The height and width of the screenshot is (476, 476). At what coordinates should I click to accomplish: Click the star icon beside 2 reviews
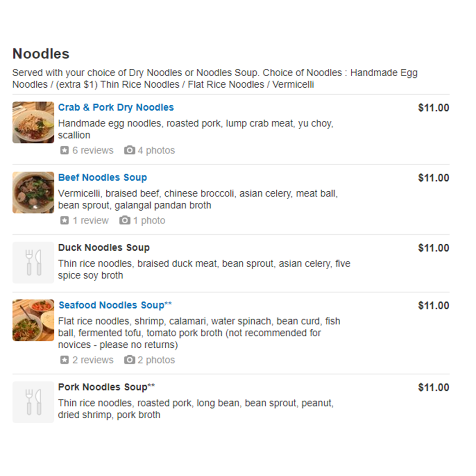tap(64, 360)
